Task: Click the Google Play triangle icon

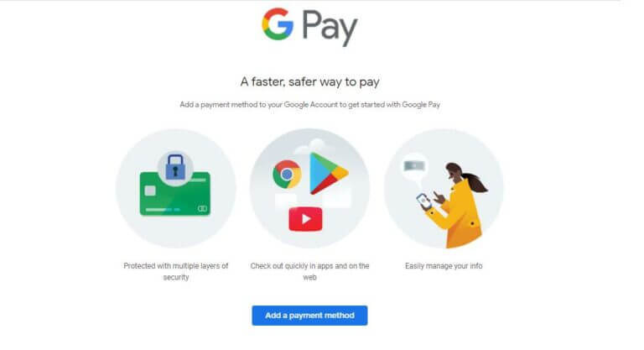Action: point(329,173)
